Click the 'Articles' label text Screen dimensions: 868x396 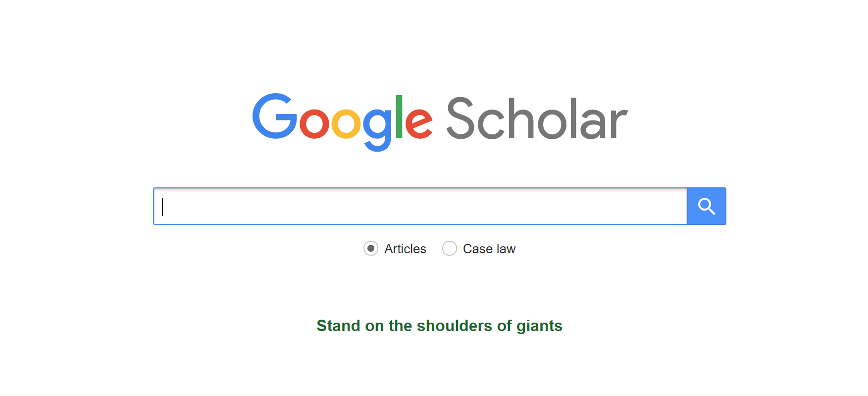(405, 249)
